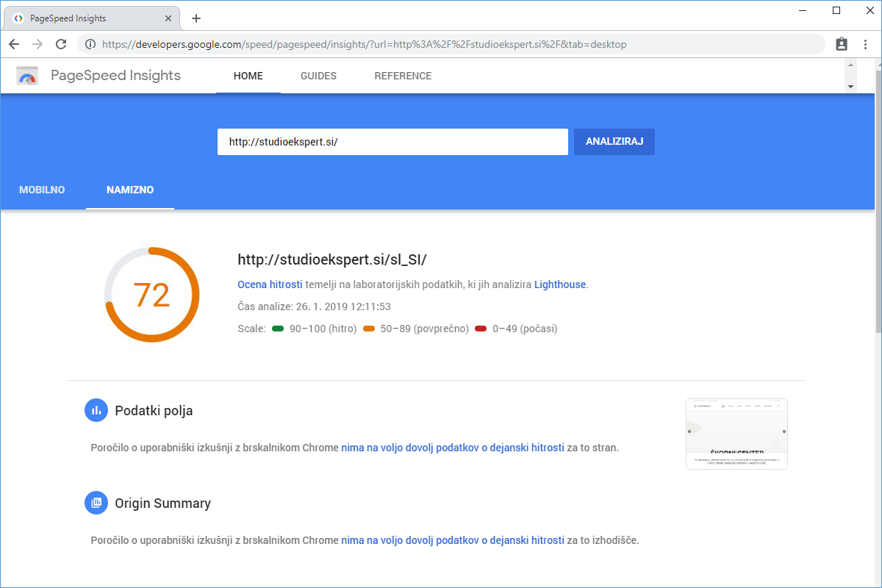
Task: Open a new browser tab
Action: pyautogui.click(x=196, y=18)
